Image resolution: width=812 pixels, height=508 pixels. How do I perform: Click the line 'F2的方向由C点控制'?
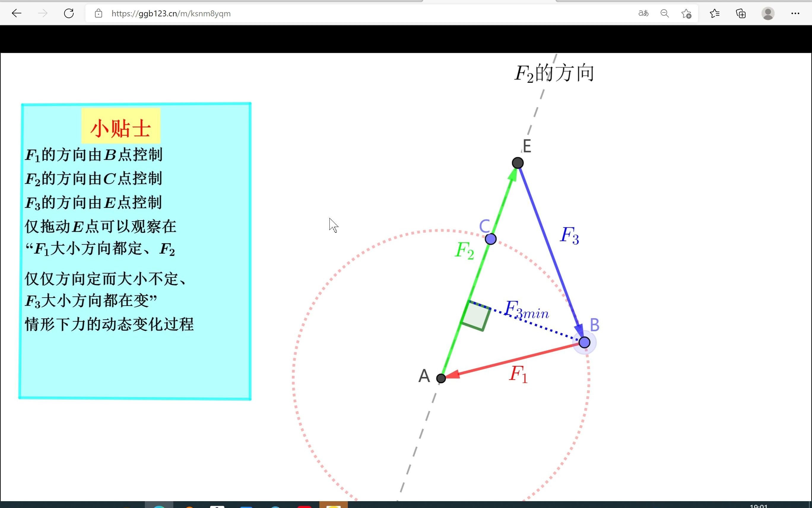coord(93,179)
